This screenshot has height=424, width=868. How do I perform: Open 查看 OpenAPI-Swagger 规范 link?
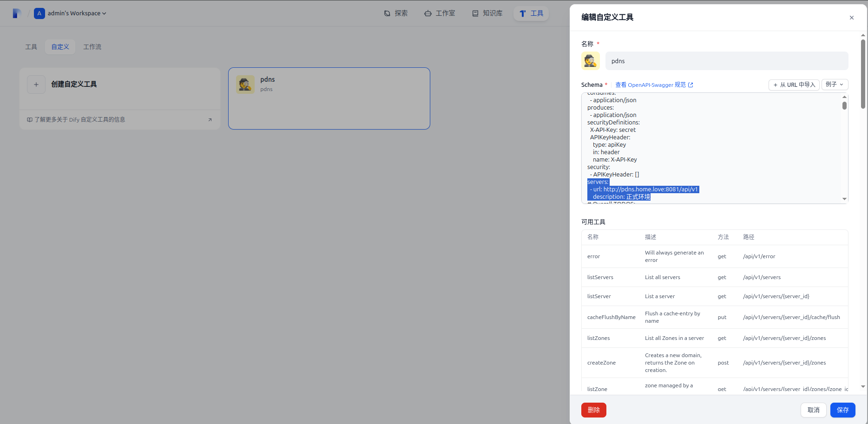[654, 85]
